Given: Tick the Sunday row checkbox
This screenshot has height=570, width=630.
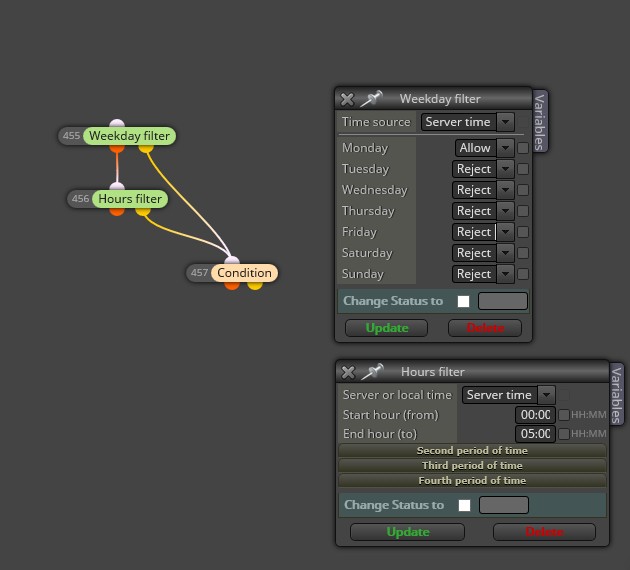Looking at the screenshot, I should coord(523,274).
